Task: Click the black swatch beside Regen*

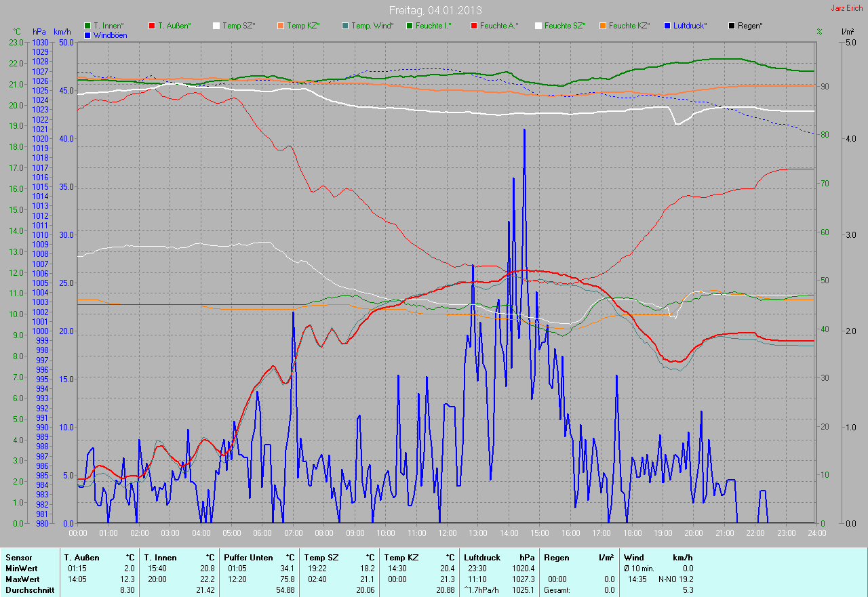Action: (x=732, y=26)
